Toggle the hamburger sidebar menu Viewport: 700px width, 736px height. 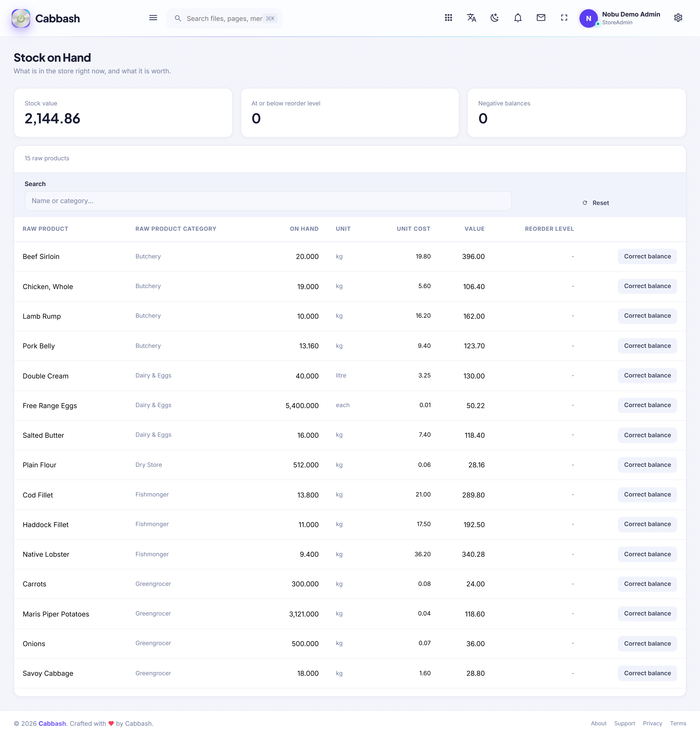(153, 18)
